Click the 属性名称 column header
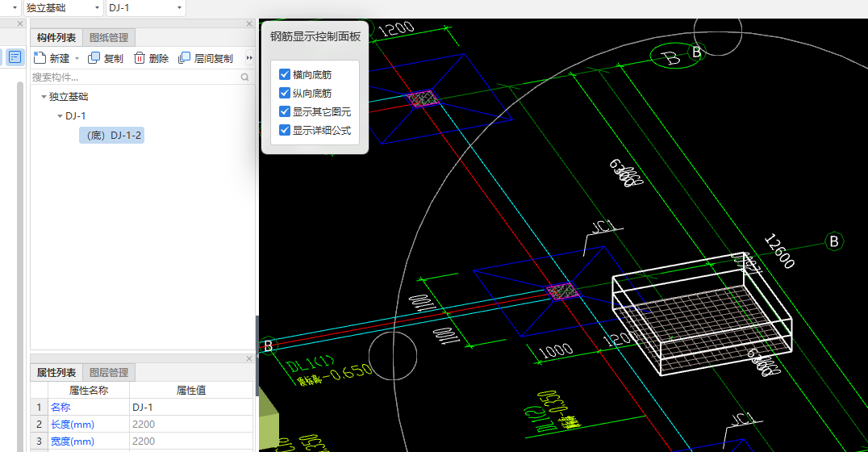 (89, 390)
